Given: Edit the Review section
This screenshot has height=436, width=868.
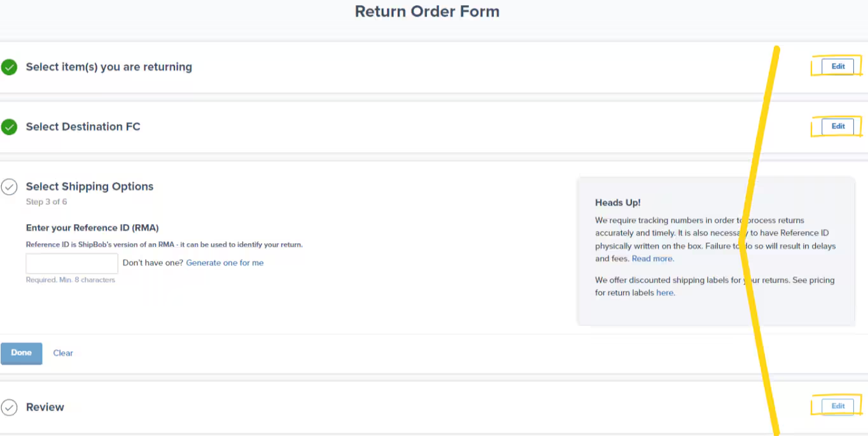Looking at the screenshot, I should [837, 406].
